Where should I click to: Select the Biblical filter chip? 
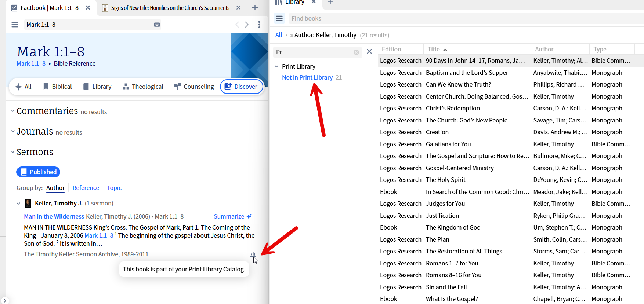point(57,87)
